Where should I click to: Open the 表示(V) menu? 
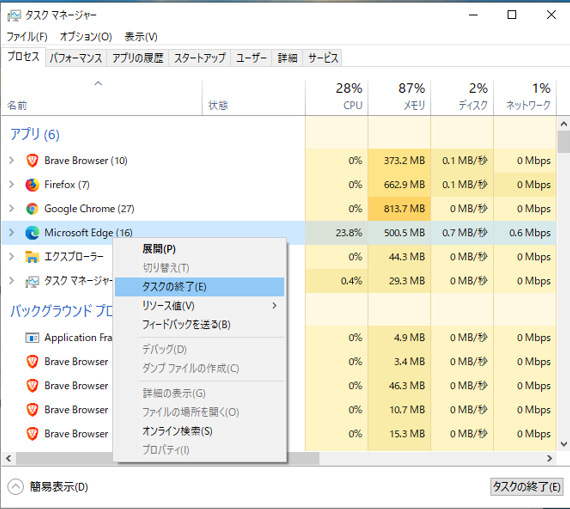(x=141, y=36)
